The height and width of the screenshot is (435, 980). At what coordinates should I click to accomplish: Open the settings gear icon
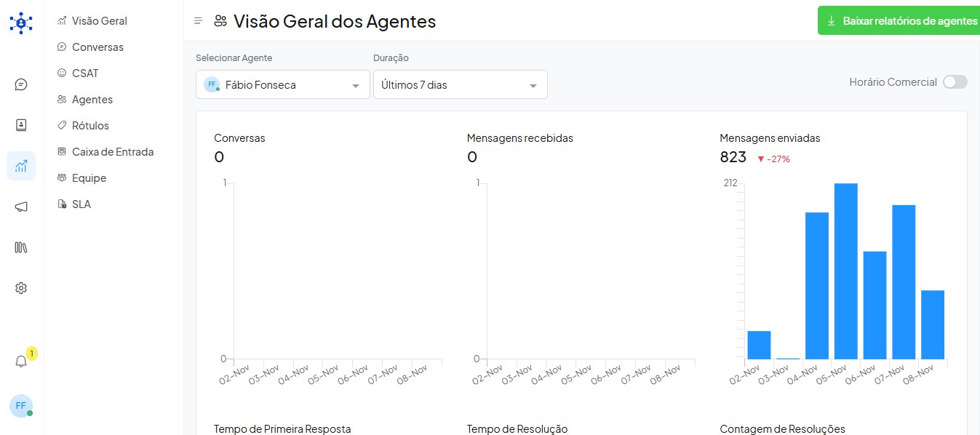(21, 288)
